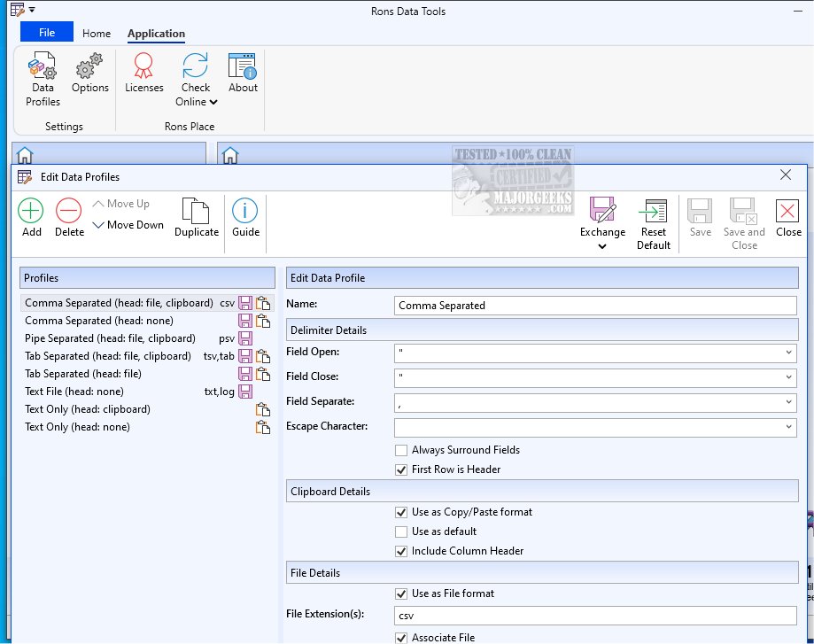Viewport: 814px width, 644px height.
Task: Delete the selected profile with red minus
Action: 68,210
